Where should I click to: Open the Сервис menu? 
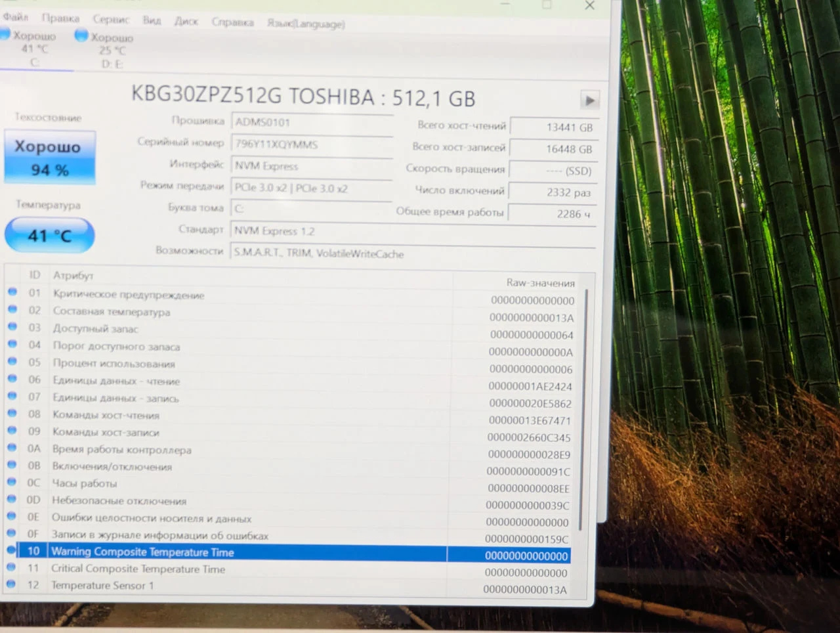tap(111, 20)
